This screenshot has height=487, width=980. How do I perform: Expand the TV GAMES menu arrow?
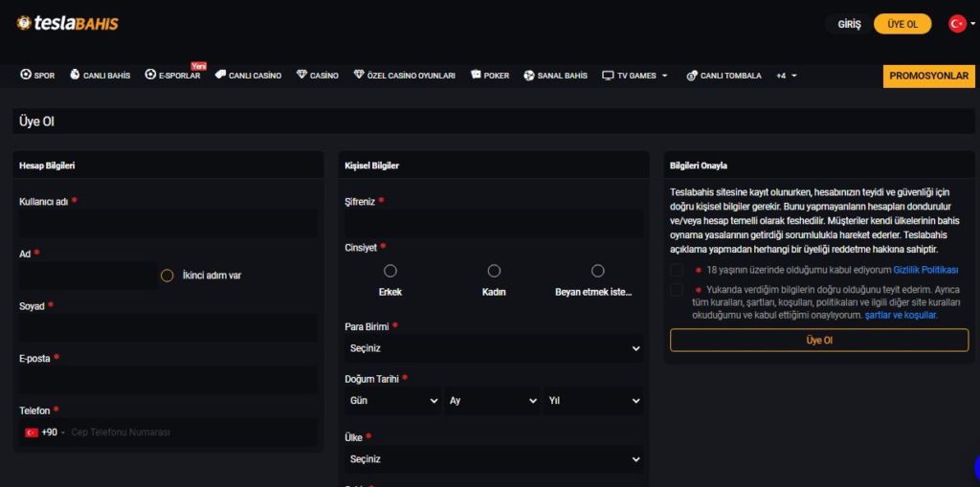[x=664, y=76]
